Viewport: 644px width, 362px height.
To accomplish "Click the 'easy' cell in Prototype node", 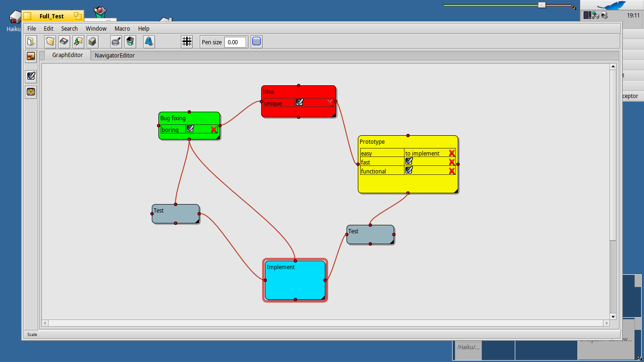I will point(382,153).
